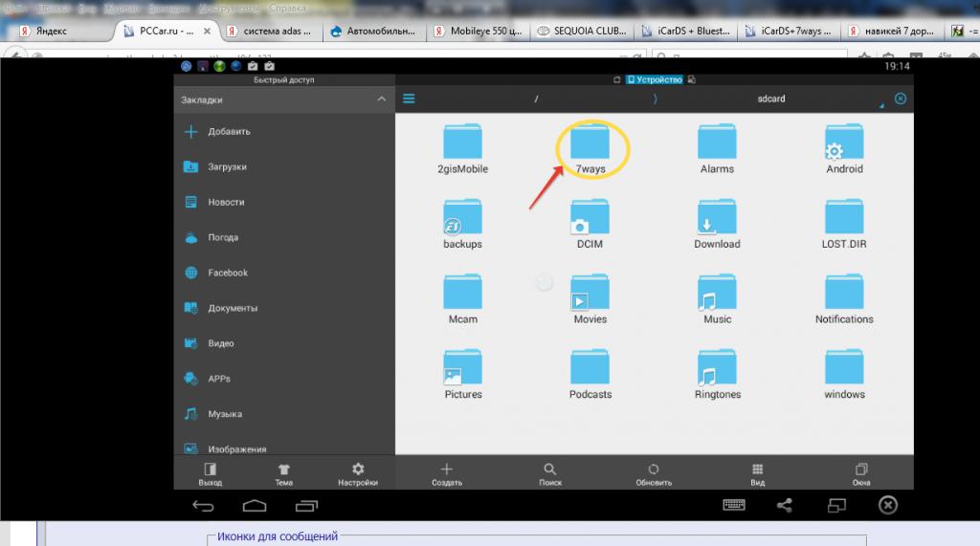The image size is (980, 546).
Task: Open the Windows (Окна) icon
Action: [x=860, y=470]
